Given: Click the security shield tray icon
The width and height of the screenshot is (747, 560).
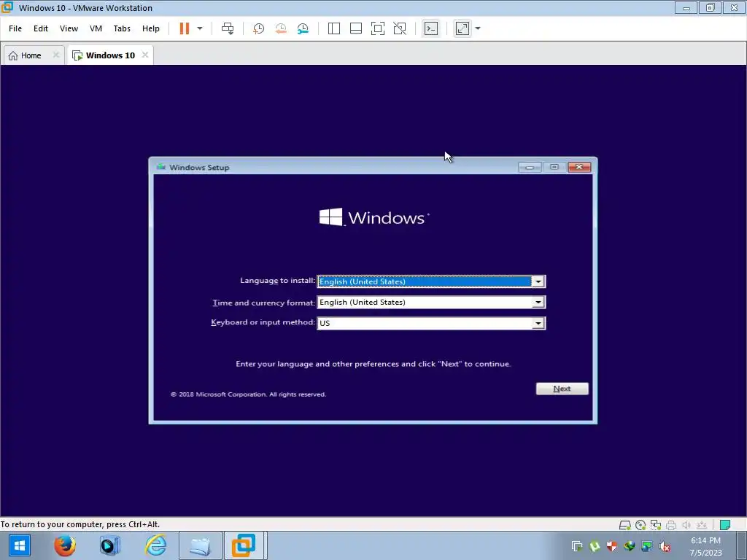Looking at the screenshot, I should pyautogui.click(x=612, y=545).
